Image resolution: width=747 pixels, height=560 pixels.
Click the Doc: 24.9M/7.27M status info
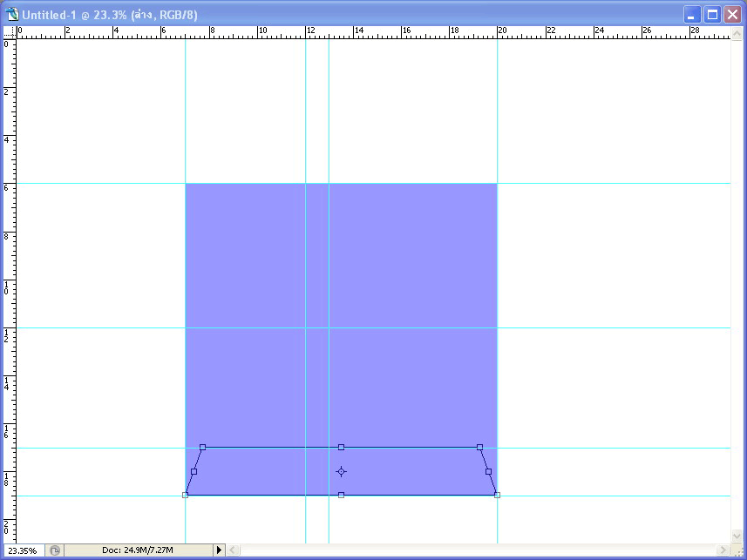coord(137,550)
